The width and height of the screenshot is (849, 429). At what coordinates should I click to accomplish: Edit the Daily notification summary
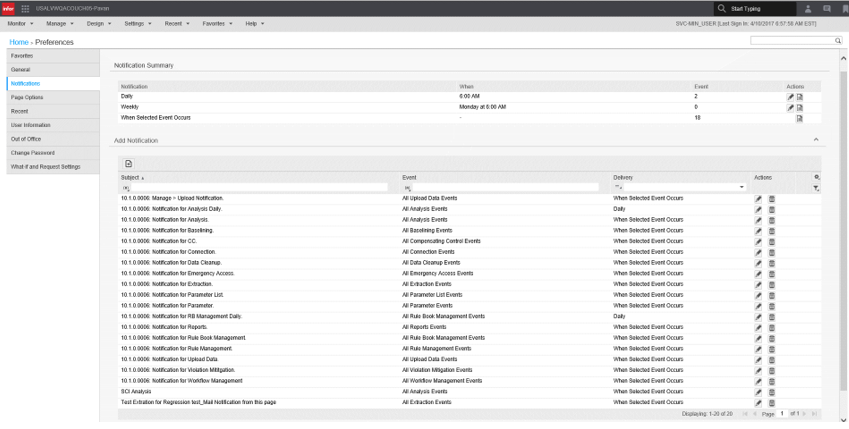[789, 97]
